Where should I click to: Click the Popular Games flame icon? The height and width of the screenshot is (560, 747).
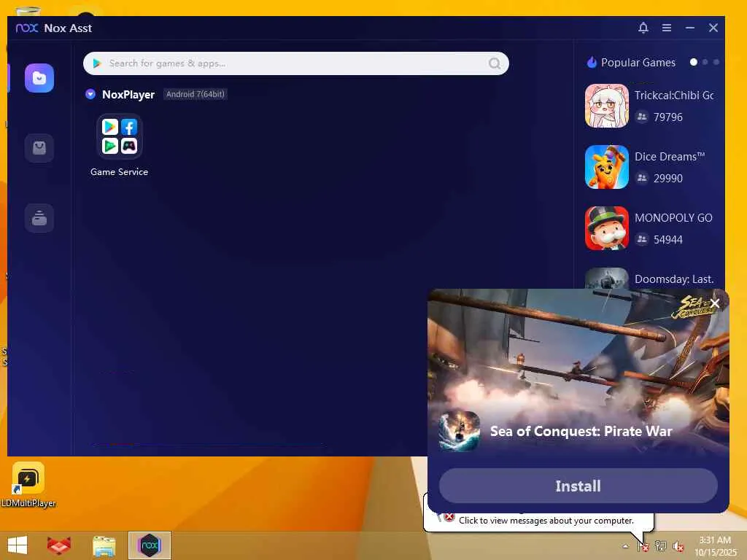(x=592, y=63)
